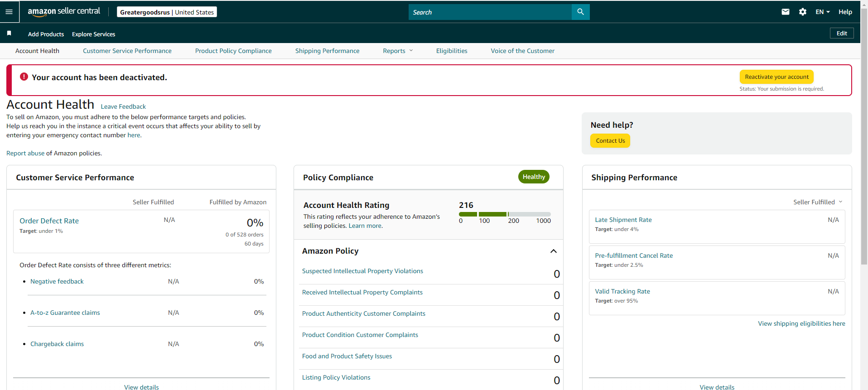Open Product Condition Customer Complaints
The image size is (868, 390).
point(360,335)
